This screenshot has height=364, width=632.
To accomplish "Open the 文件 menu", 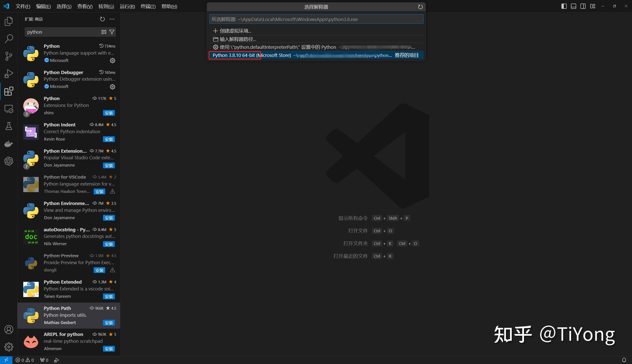I will 23,6.
